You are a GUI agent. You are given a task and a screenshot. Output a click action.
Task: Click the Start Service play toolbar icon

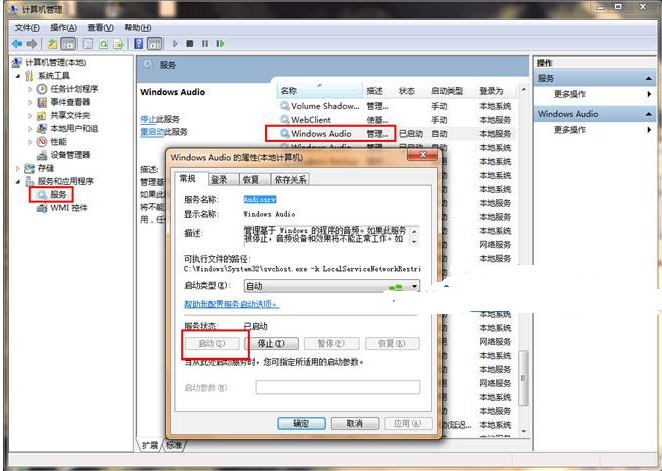click(x=175, y=43)
